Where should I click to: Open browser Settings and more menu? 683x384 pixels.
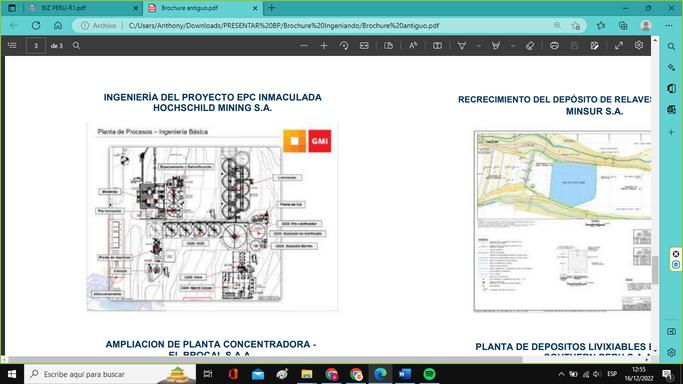point(669,26)
